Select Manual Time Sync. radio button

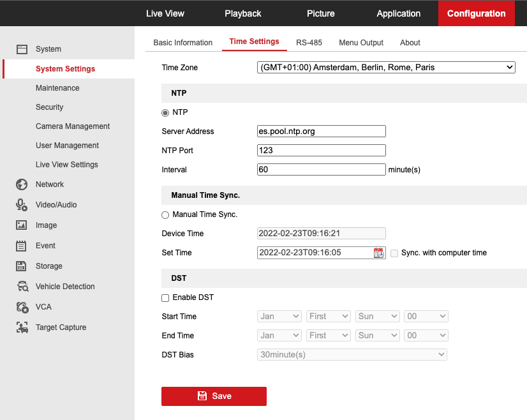(x=165, y=215)
